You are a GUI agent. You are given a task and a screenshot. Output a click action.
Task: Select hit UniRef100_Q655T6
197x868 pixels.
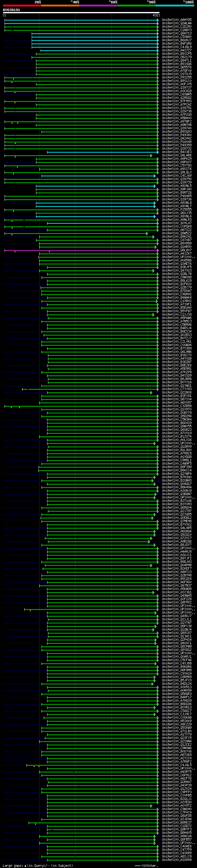tap(177, 67)
